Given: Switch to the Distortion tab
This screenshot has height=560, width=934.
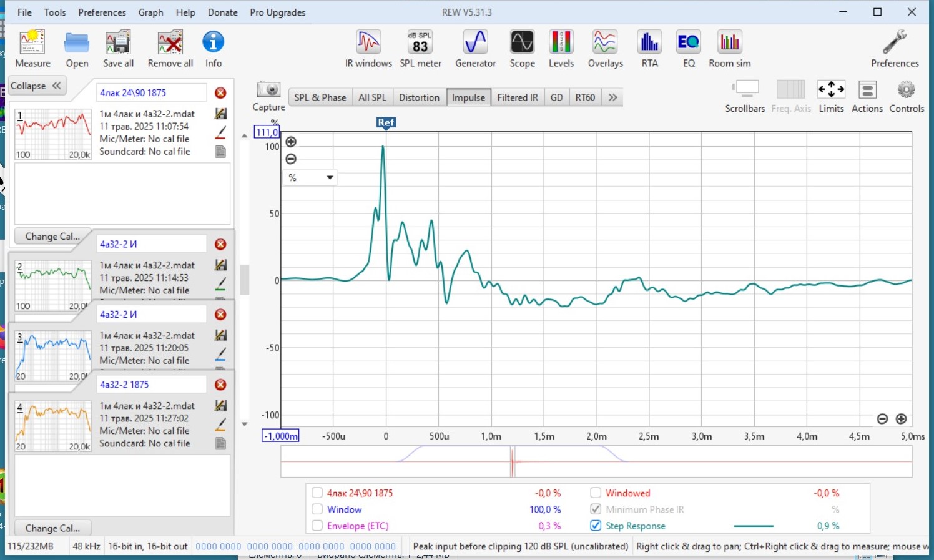Looking at the screenshot, I should 419,97.
